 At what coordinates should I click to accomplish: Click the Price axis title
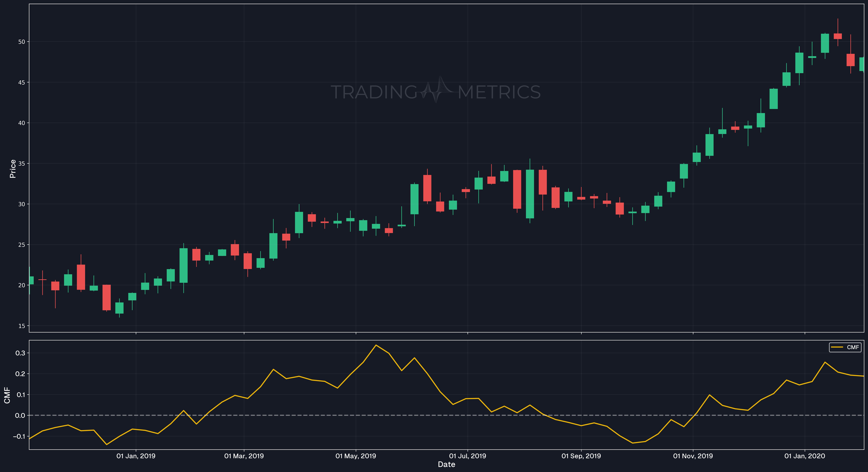(x=13, y=169)
